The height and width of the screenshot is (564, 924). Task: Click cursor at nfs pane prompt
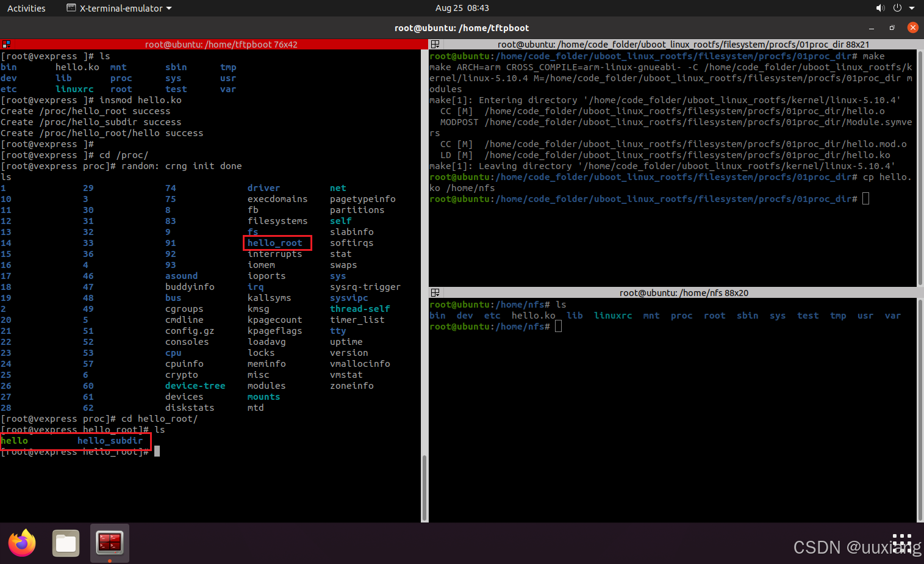pos(558,327)
